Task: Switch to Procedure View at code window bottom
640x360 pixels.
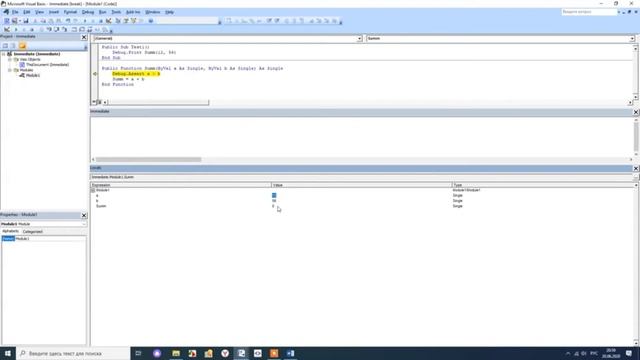Action: 94,102
